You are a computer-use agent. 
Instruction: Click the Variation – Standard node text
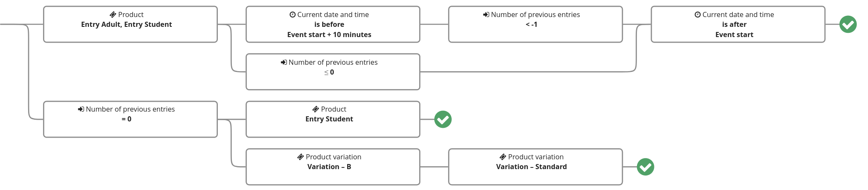coord(531,167)
